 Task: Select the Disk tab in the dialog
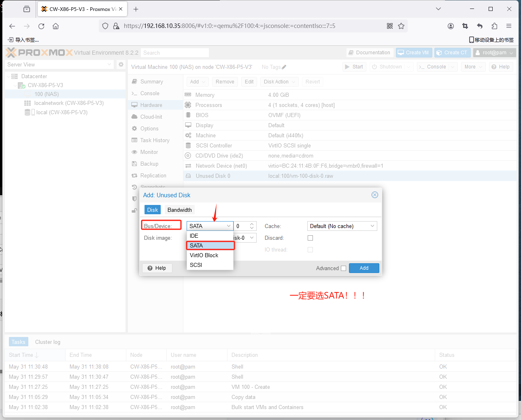153,210
